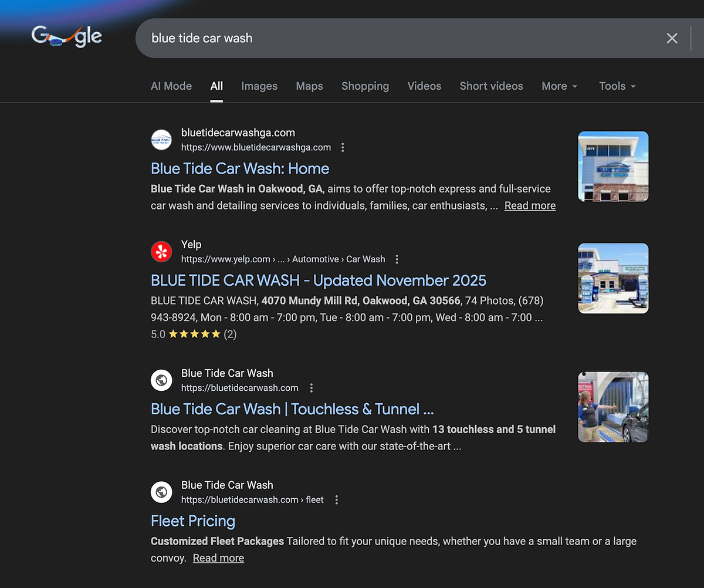Open BLUE TIDE CAR WASH Yelp result
704x588 pixels.
click(x=319, y=281)
